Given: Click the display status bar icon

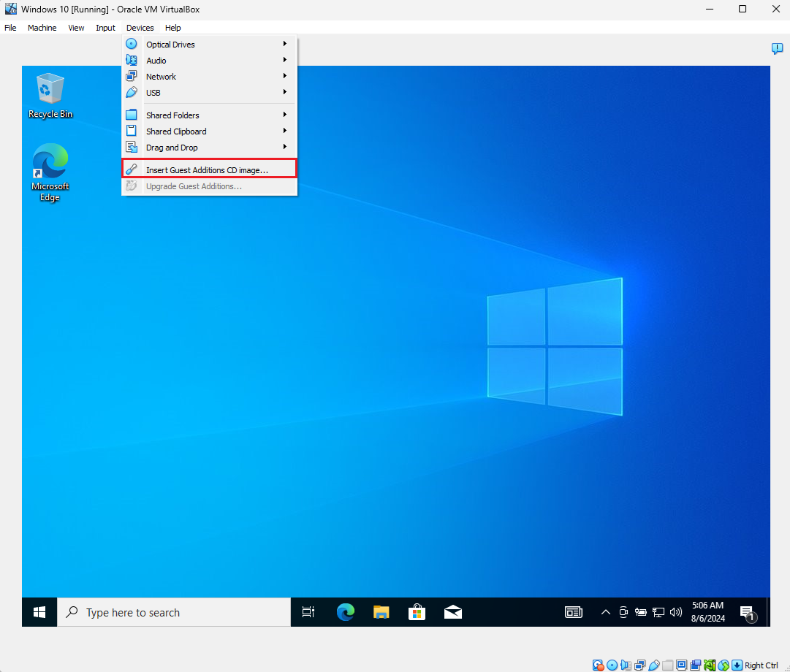Looking at the screenshot, I should [x=682, y=665].
